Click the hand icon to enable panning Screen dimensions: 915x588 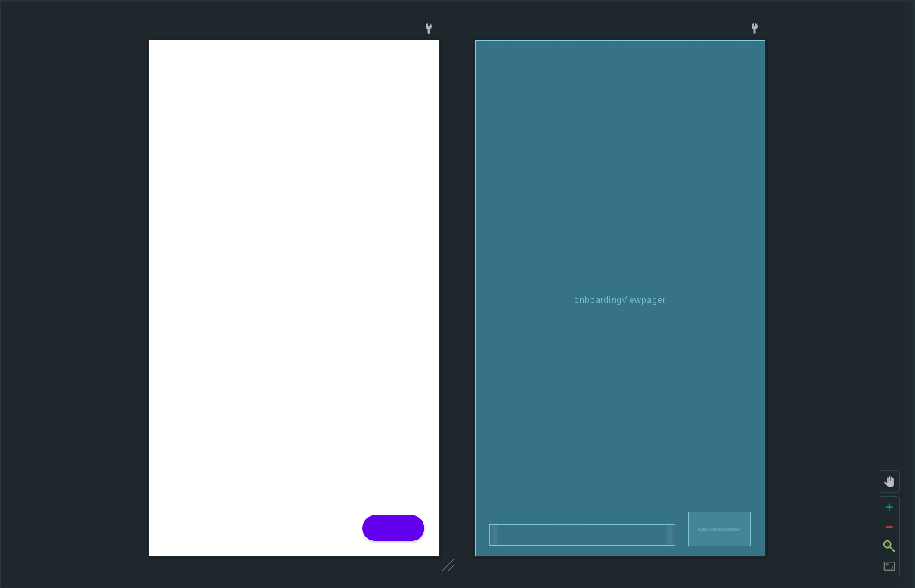(889, 481)
